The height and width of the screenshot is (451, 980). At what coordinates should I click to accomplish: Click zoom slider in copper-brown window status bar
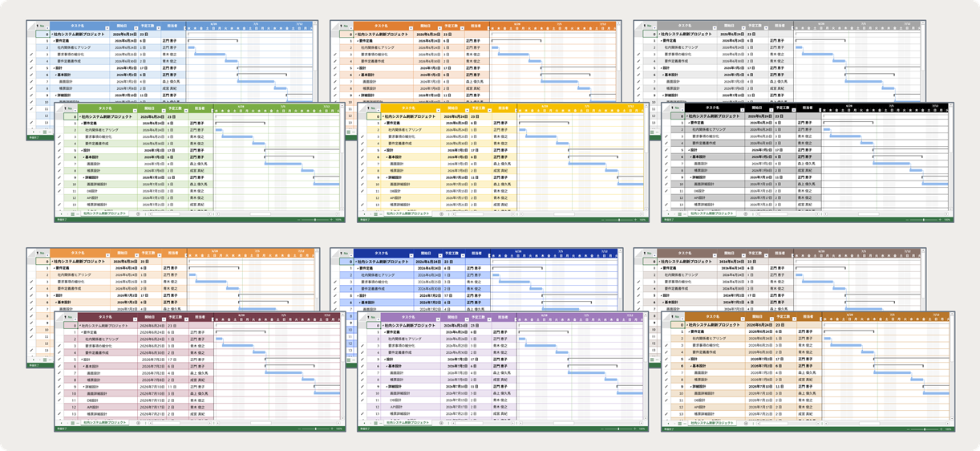click(925, 429)
